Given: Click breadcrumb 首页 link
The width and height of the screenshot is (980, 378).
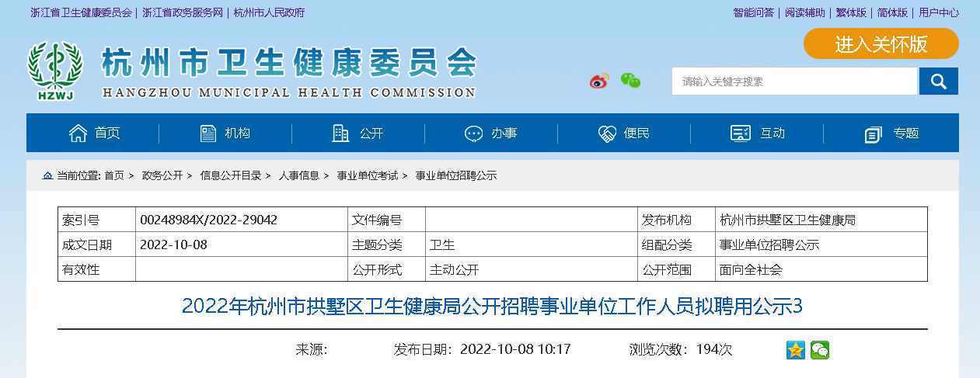Looking at the screenshot, I should click(114, 176).
